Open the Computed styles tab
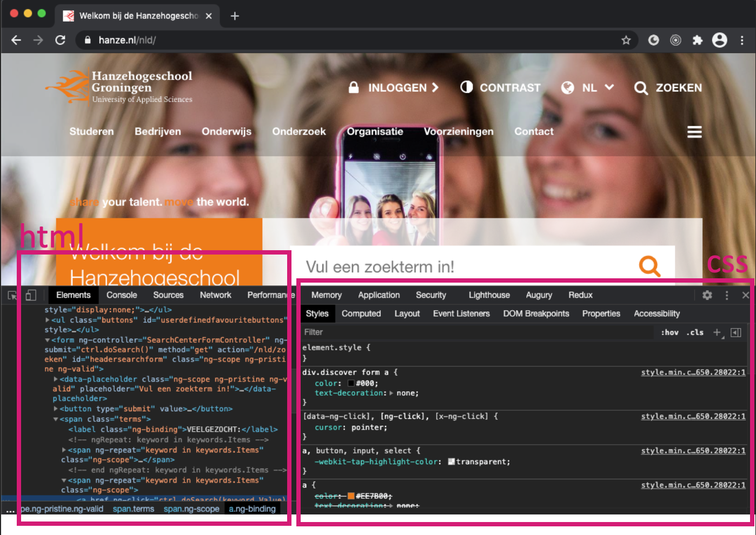 tap(361, 313)
